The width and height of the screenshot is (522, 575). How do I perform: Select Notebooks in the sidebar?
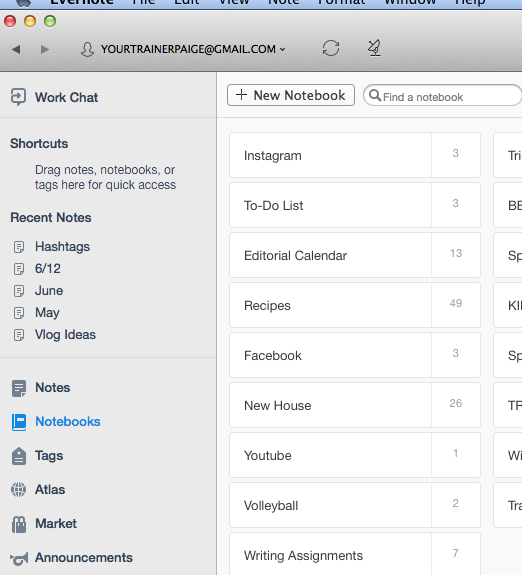67,422
